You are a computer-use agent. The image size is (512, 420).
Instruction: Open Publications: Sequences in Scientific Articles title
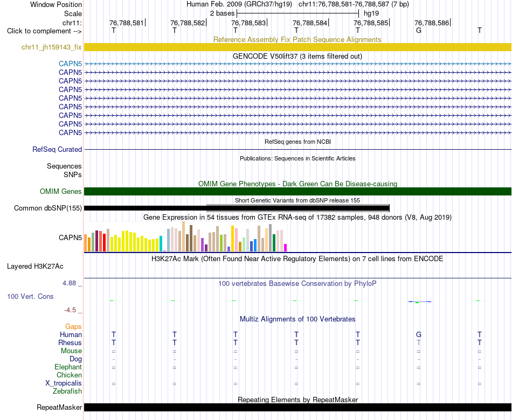[297, 158]
